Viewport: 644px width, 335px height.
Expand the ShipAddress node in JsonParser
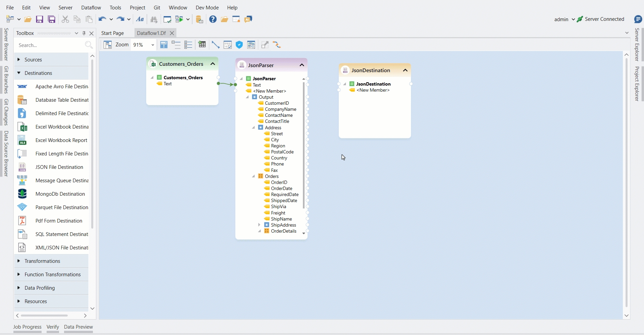[x=259, y=225]
